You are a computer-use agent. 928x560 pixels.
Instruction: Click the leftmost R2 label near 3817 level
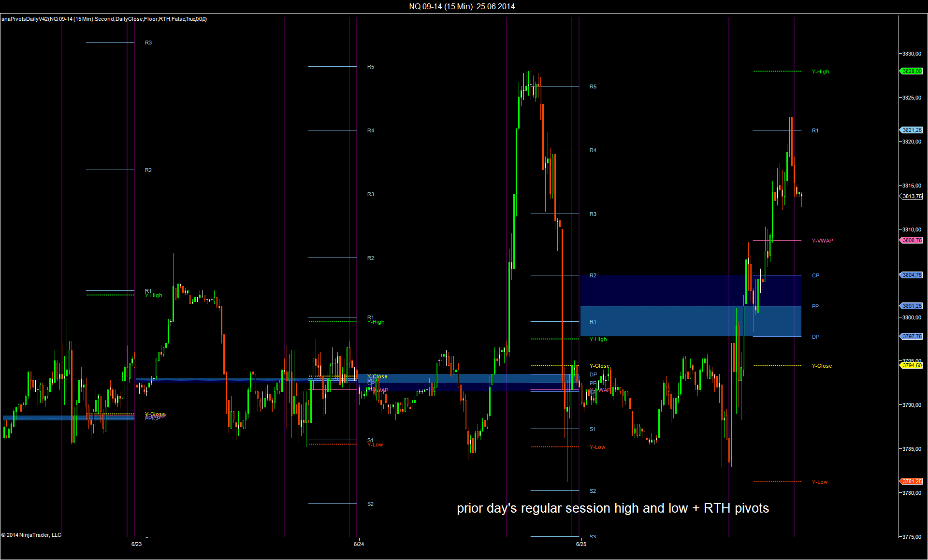click(x=148, y=170)
